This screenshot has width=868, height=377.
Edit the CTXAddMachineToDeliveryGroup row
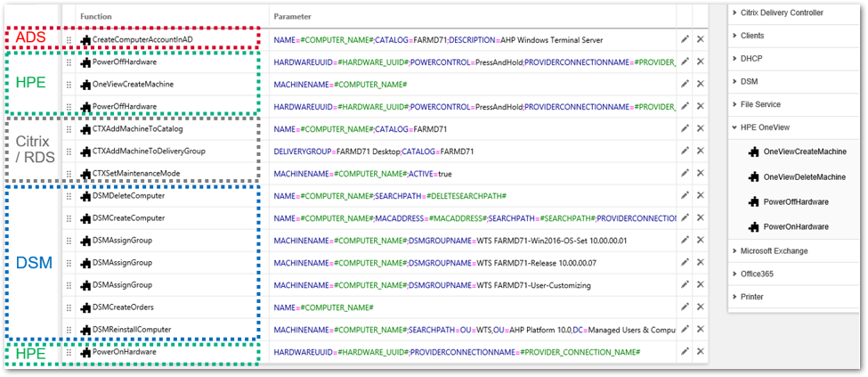[x=685, y=151]
